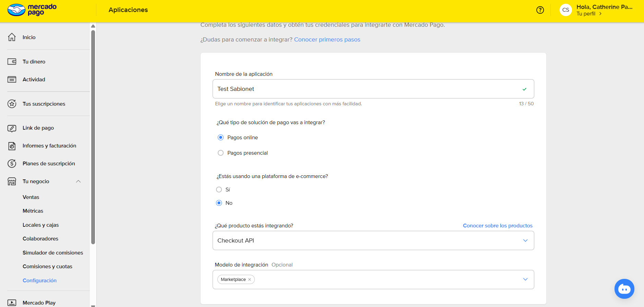Click inside the Modelo de integración field
Viewport: 644px width, 307px height.
point(373,280)
